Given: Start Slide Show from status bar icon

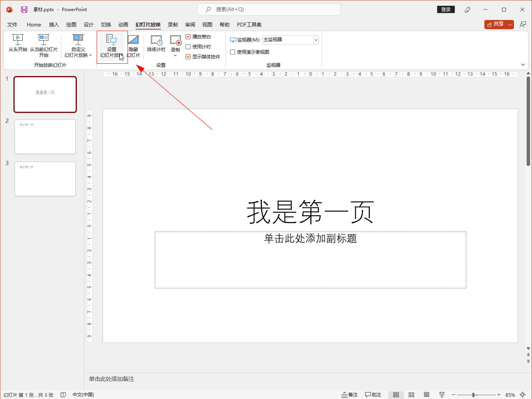Looking at the screenshot, I should (442, 395).
